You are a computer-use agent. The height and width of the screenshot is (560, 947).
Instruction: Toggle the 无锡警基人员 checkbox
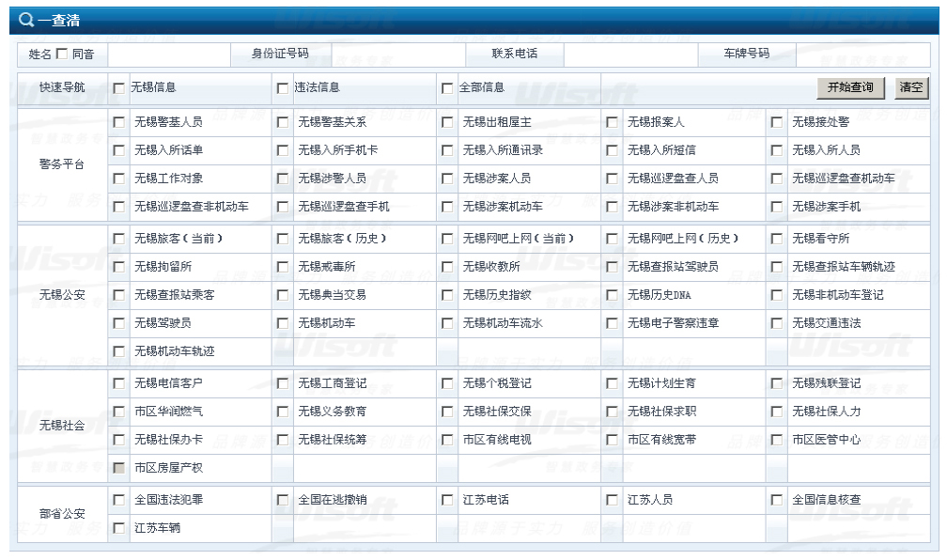[118, 121]
